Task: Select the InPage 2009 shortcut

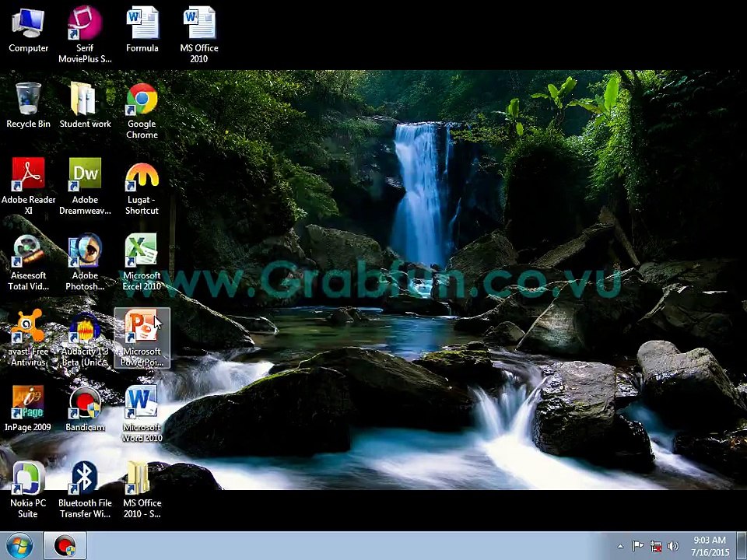Action: coord(28,408)
